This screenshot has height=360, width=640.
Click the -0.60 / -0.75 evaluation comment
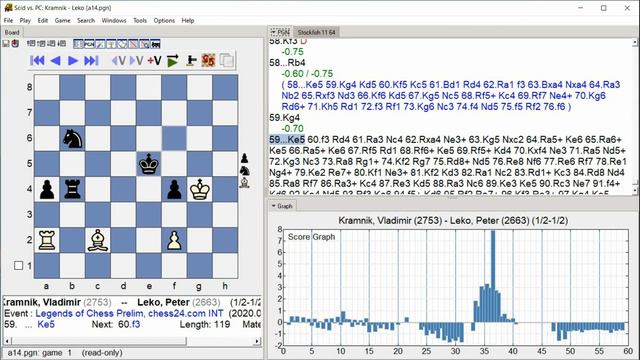(x=307, y=74)
